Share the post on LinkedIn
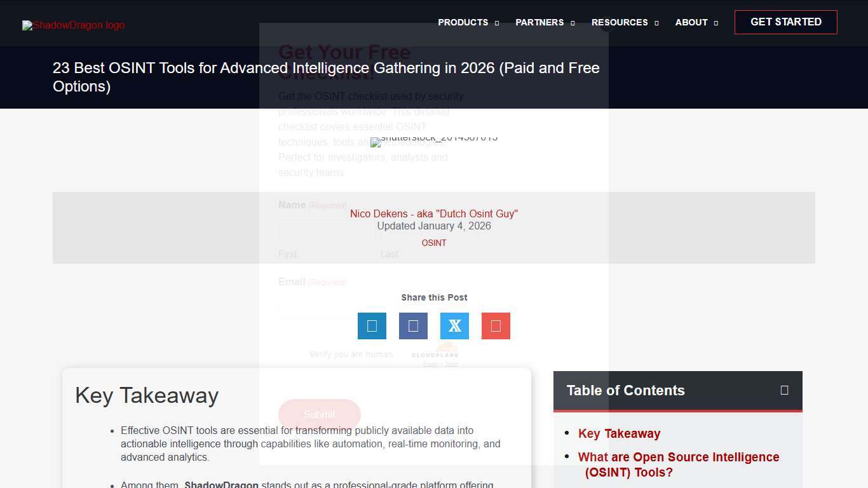Screen dimensions: 868x488 click(372, 325)
